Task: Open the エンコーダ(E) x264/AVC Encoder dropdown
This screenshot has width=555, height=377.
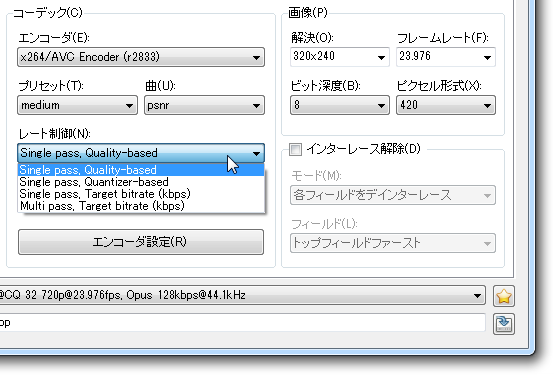Action: pyautogui.click(x=141, y=57)
